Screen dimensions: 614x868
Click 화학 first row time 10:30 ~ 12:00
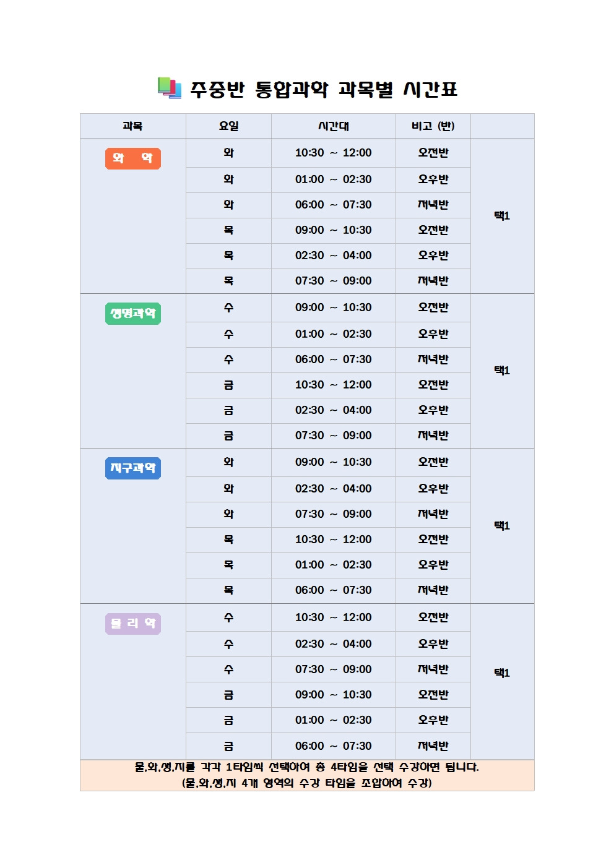[333, 153]
